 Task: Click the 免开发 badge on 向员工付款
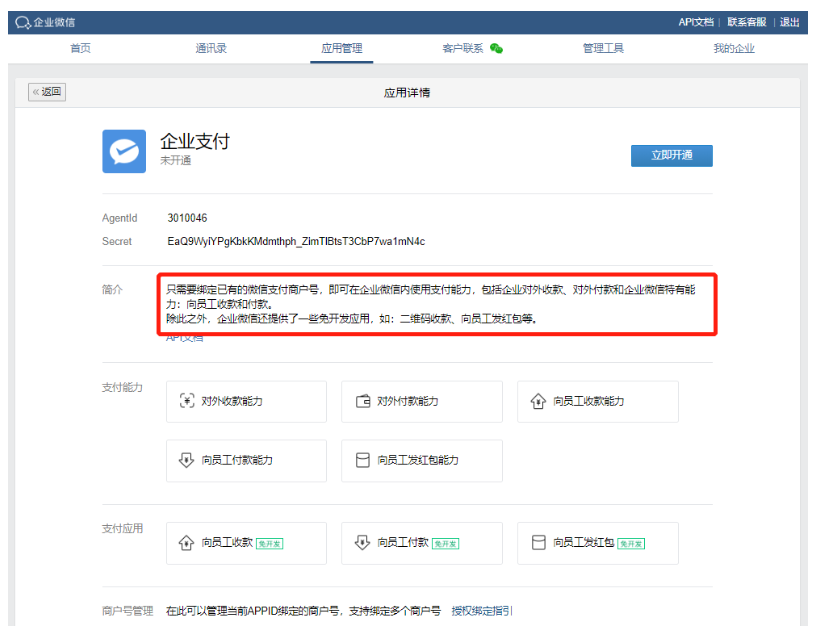[x=446, y=544]
